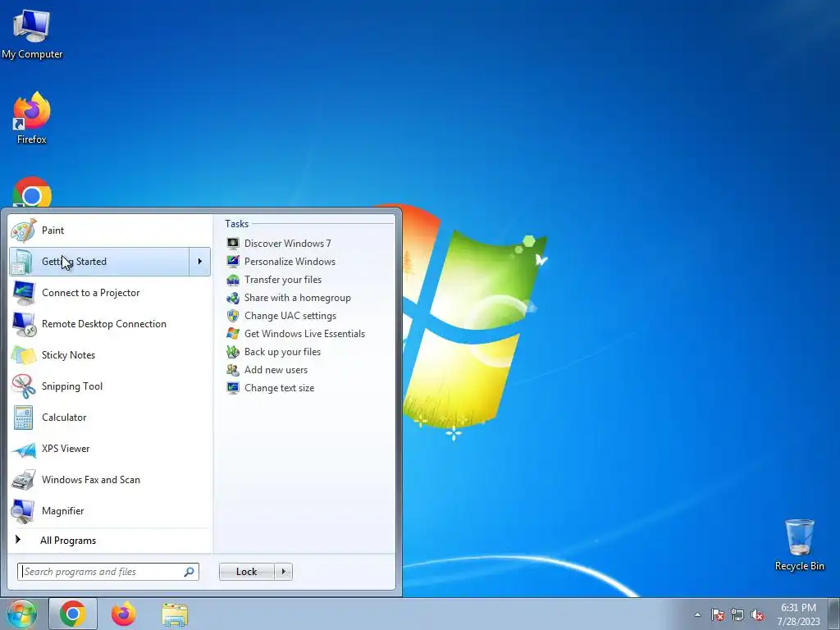Open the Sticky Notes icon
The image size is (840, 630).
tap(23, 355)
